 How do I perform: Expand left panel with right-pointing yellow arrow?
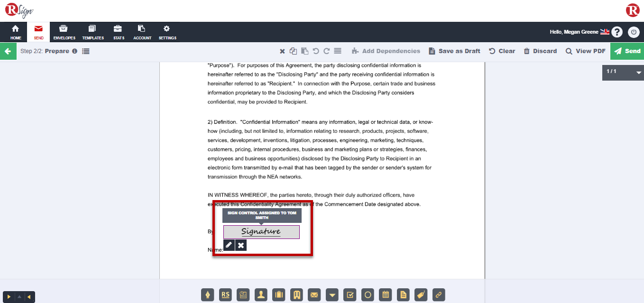point(9,297)
